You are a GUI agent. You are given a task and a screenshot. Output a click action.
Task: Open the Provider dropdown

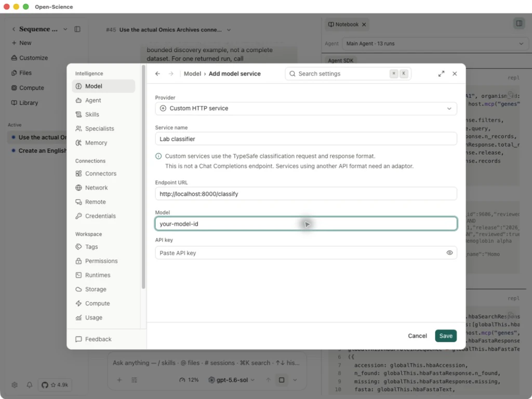click(x=306, y=109)
